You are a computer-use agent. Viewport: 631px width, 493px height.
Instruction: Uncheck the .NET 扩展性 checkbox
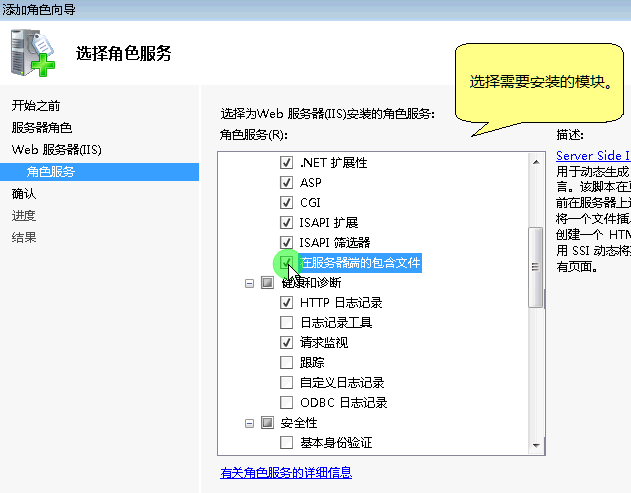[x=287, y=163]
